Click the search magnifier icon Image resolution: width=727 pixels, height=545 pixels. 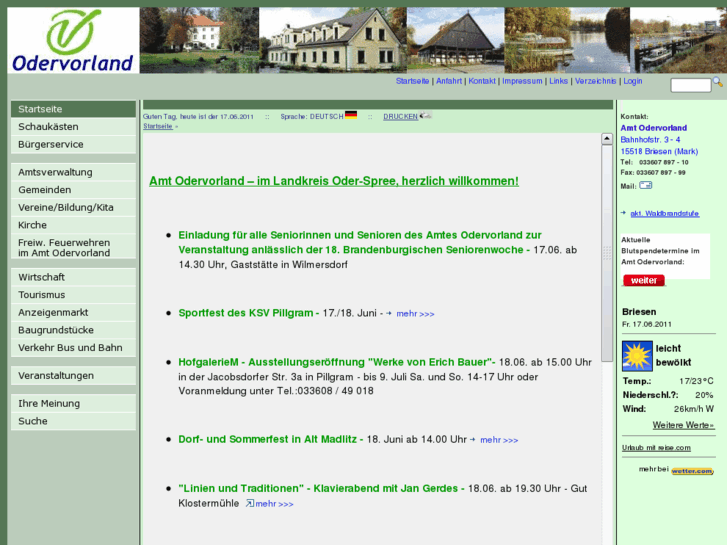click(718, 82)
